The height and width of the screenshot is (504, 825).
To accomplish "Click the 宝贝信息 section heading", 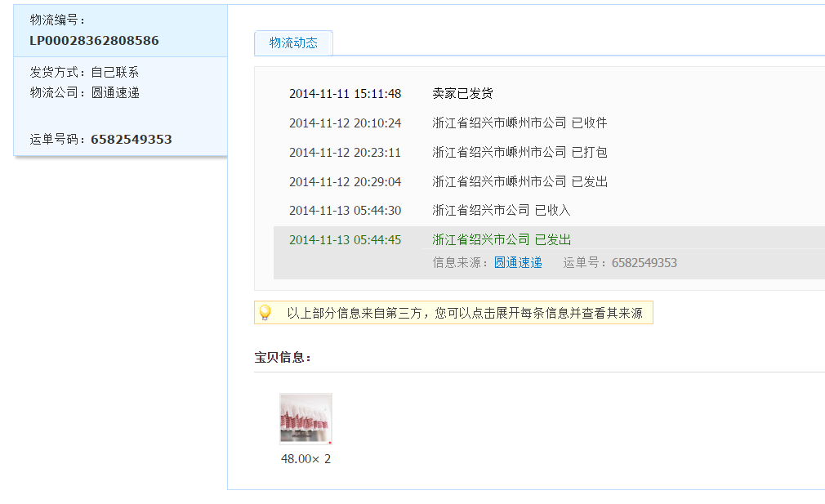I will point(283,358).
